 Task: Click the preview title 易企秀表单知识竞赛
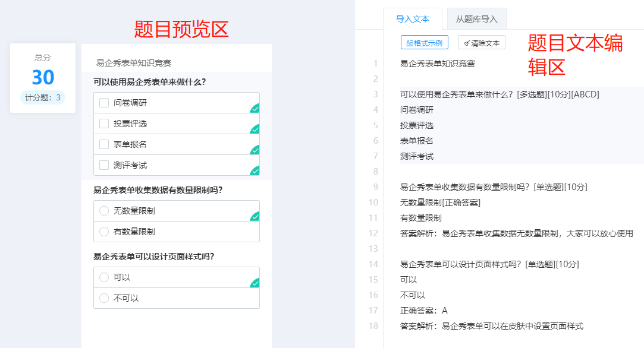(x=133, y=63)
